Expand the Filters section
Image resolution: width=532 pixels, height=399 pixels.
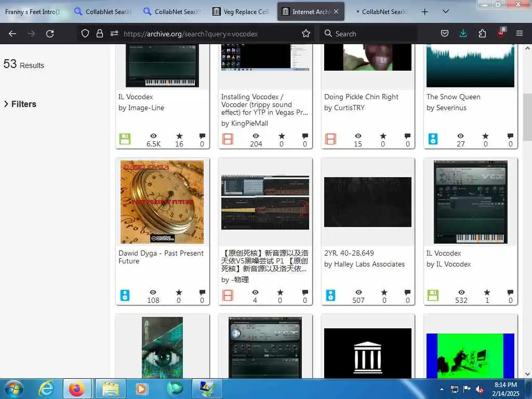[20, 104]
